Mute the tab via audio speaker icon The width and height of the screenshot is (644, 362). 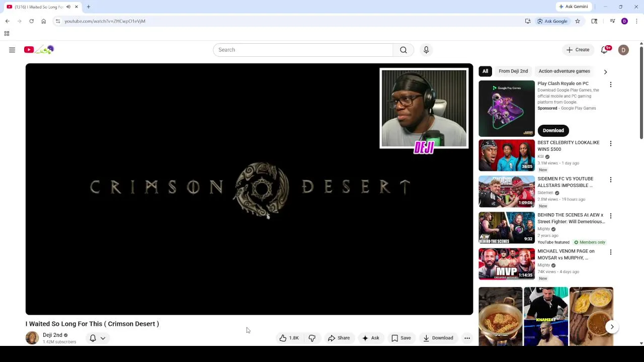click(68, 7)
